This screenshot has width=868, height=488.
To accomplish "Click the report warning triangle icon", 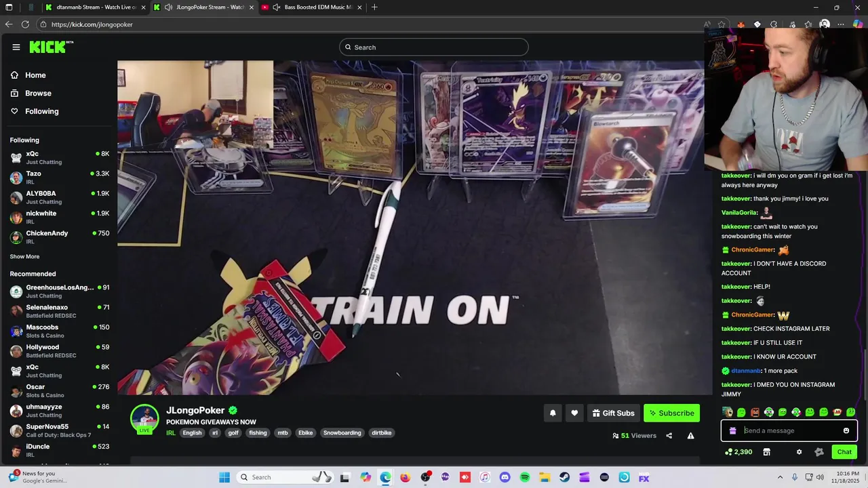I will click(690, 436).
